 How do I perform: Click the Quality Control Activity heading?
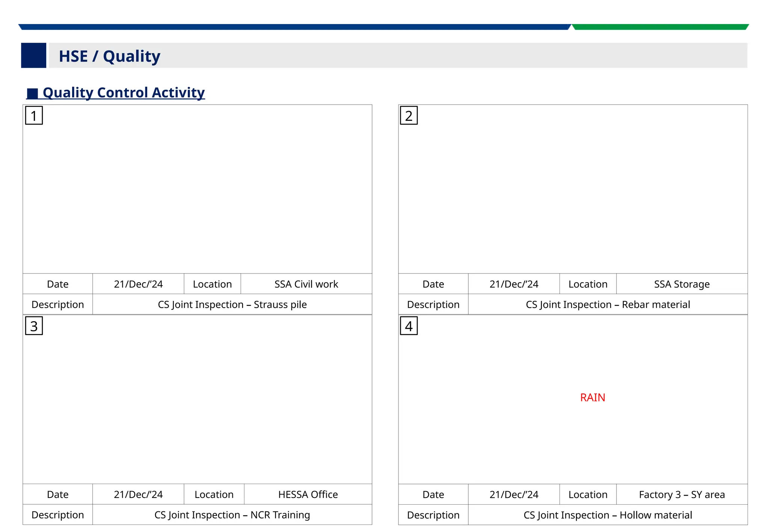123,93
